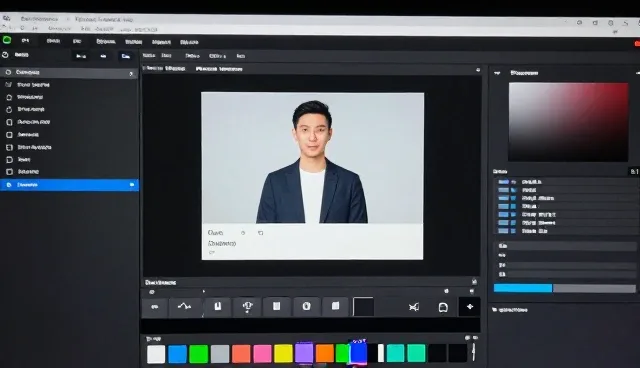Click the blue progress slider bar
Screen dimensions: 640x368
(x=523, y=288)
